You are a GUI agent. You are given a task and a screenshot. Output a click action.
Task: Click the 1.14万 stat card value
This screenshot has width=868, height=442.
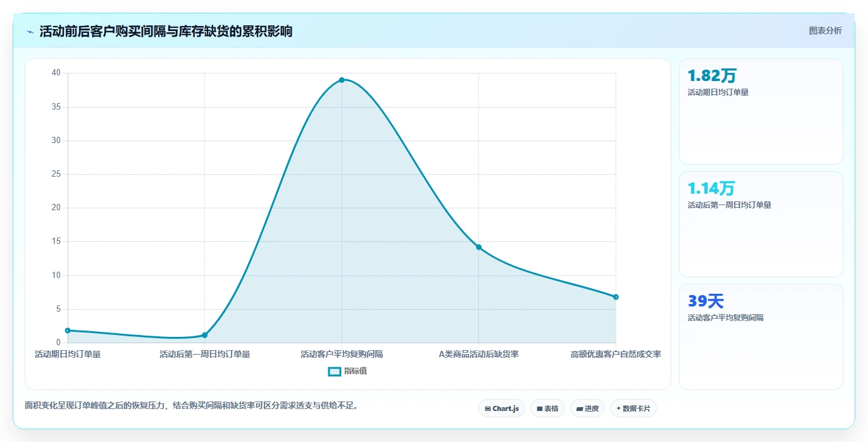coord(711,189)
